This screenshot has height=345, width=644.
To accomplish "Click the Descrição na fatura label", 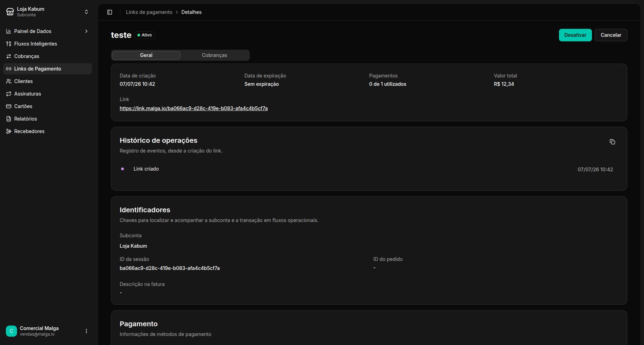I will tap(142, 284).
